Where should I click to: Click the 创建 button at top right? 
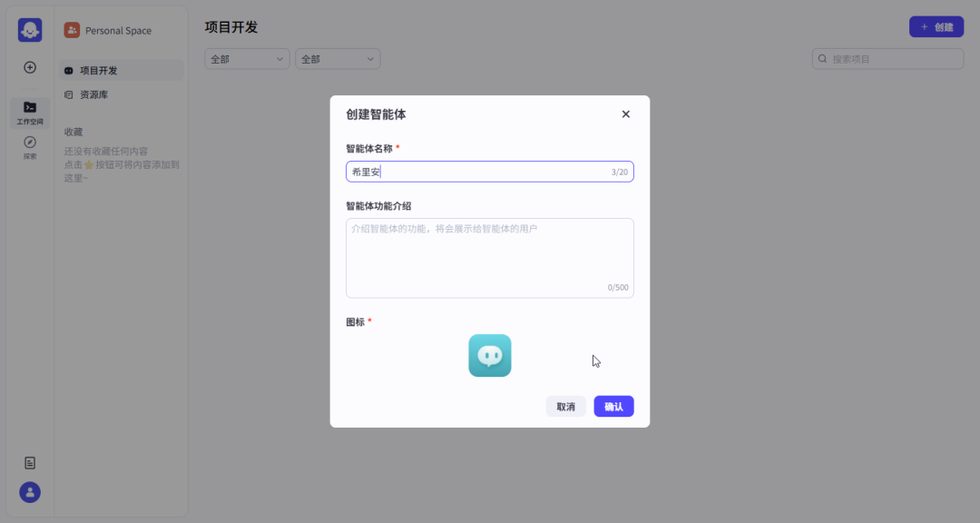click(936, 27)
